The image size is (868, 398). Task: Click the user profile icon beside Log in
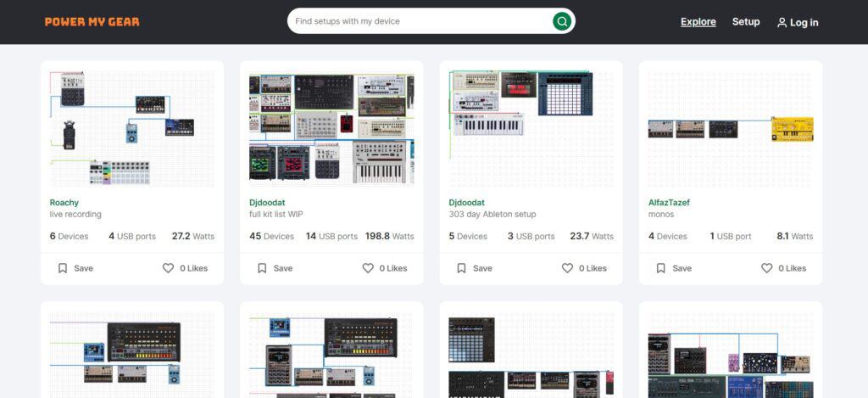(782, 23)
